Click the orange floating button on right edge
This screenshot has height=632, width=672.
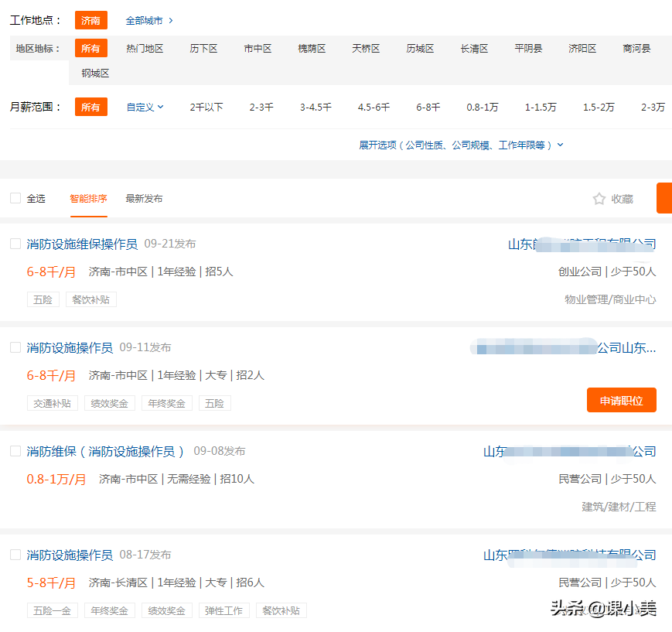click(x=663, y=198)
